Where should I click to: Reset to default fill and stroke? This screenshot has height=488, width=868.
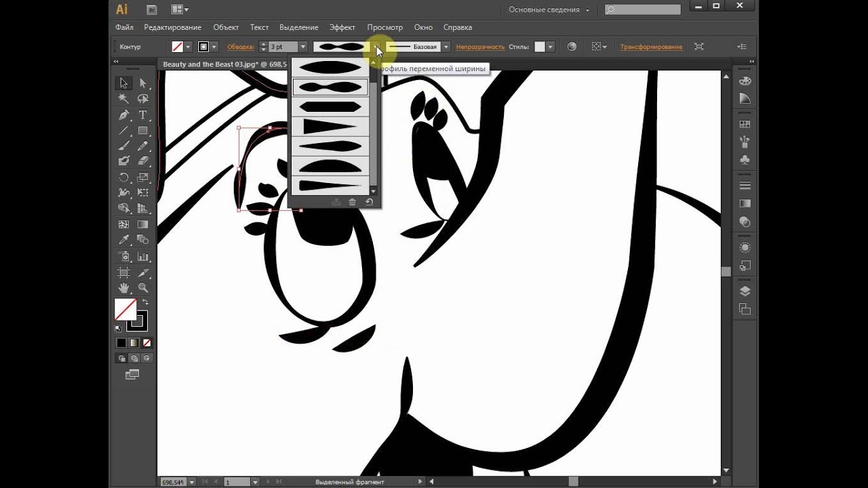pos(118,328)
